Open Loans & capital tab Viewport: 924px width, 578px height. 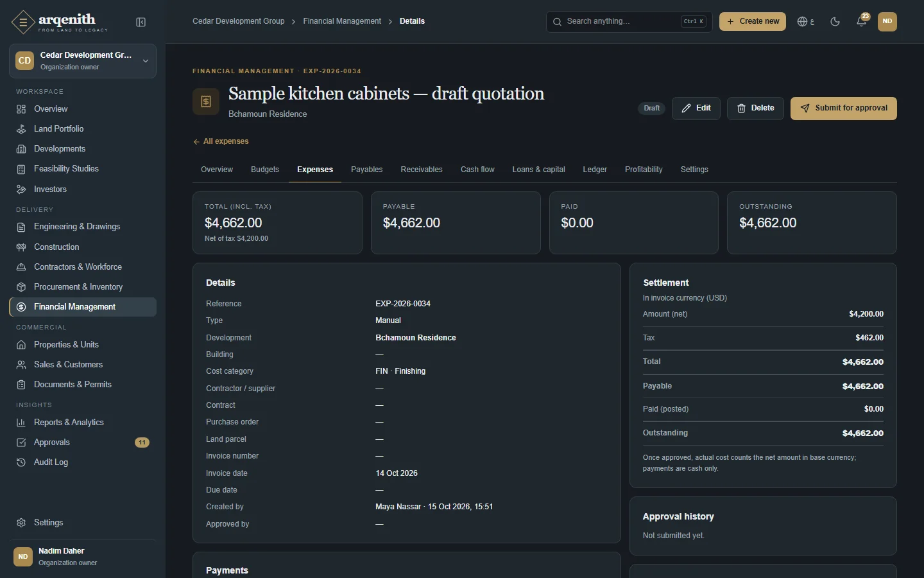click(538, 170)
